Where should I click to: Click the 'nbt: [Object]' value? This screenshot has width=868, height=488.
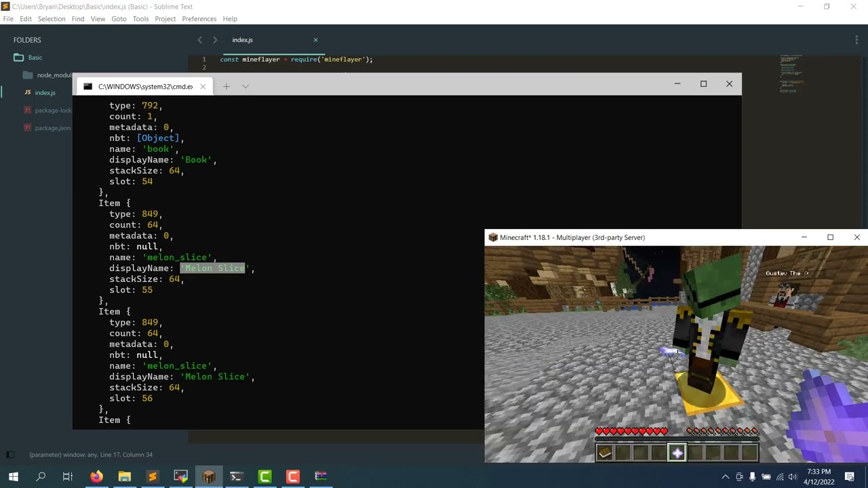158,138
